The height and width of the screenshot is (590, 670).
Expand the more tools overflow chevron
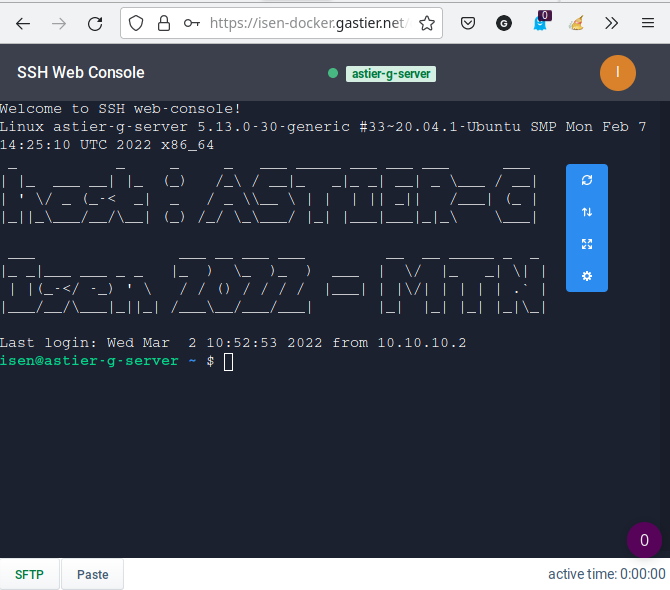612,23
